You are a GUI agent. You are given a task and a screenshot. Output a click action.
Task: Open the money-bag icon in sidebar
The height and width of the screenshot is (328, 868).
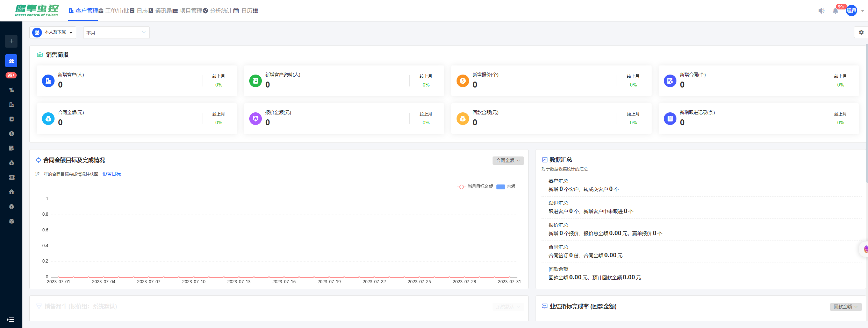[x=11, y=163]
